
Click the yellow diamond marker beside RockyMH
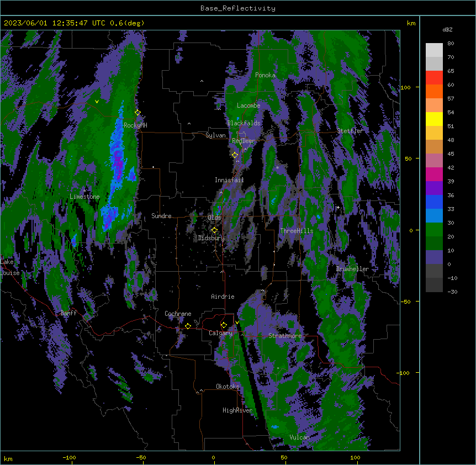pos(137,113)
